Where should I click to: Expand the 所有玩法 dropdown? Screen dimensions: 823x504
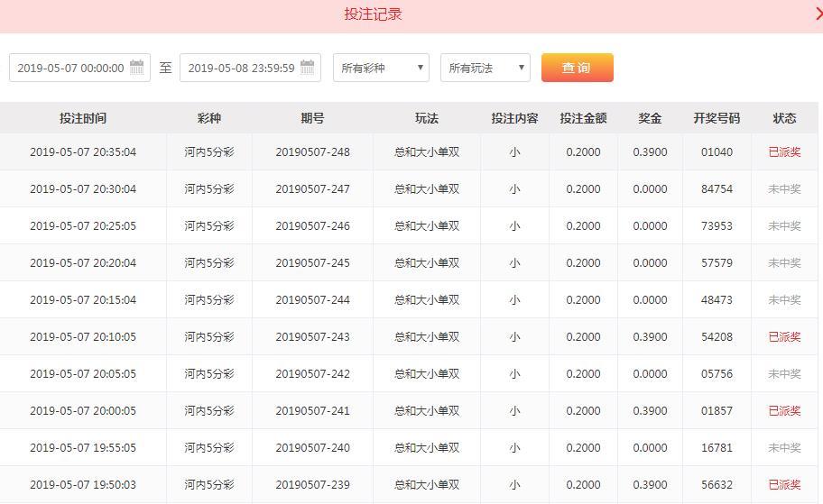point(485,68)
